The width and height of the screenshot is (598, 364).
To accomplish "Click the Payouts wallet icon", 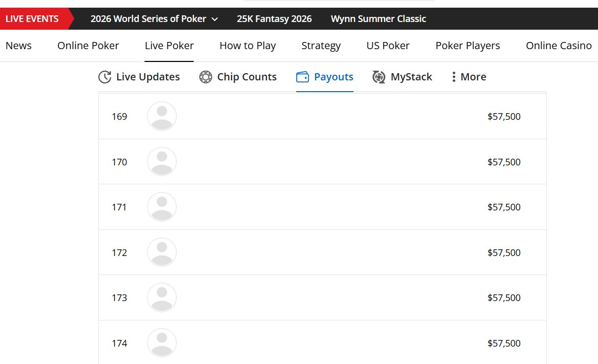I will tap(302, 77).
